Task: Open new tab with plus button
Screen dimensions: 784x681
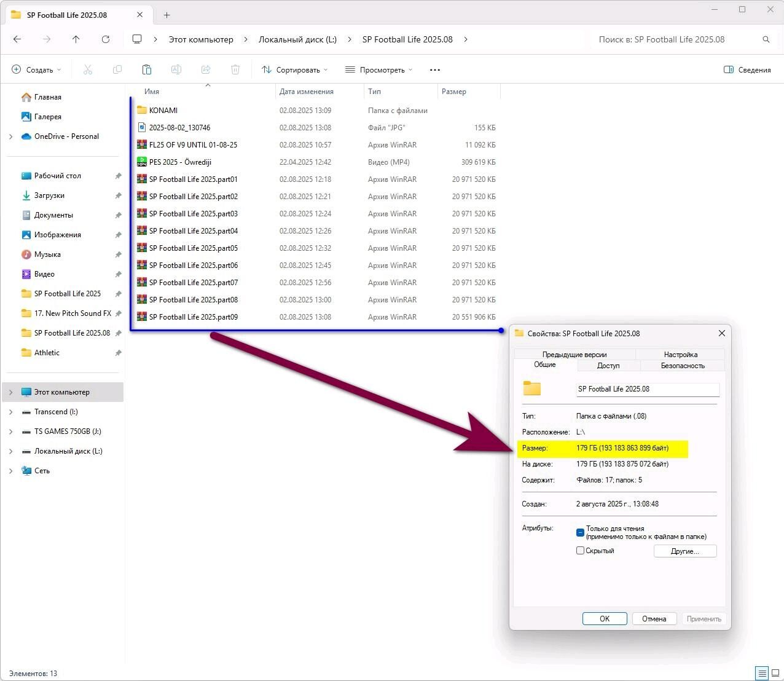Action: [x=167, y=15]
